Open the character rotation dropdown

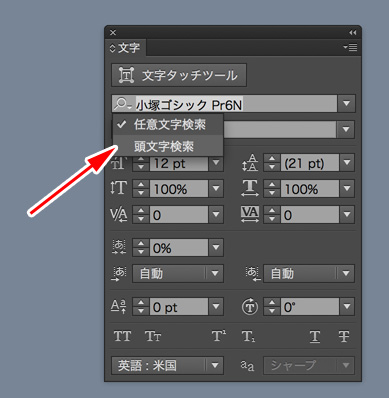(347, 307)
